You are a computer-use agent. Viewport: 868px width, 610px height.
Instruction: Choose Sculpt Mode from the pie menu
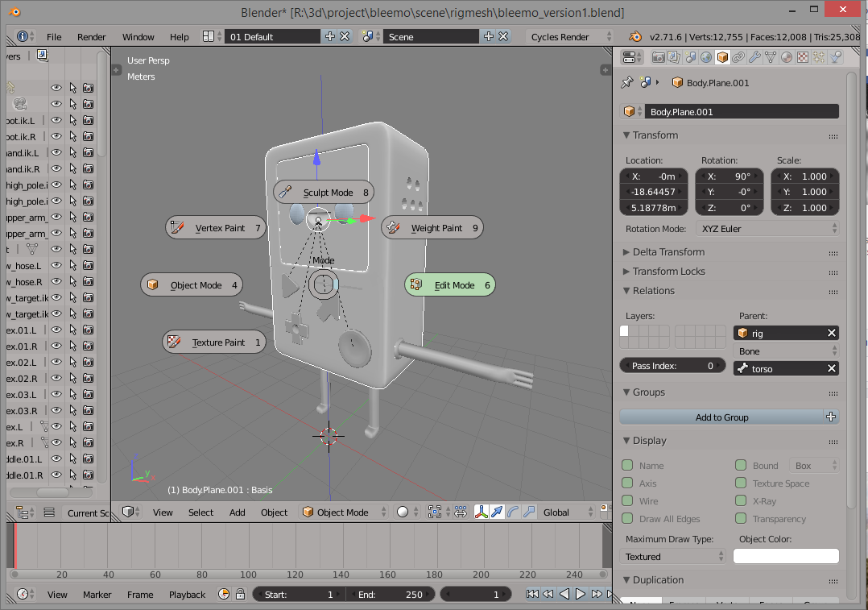(324, 193)
